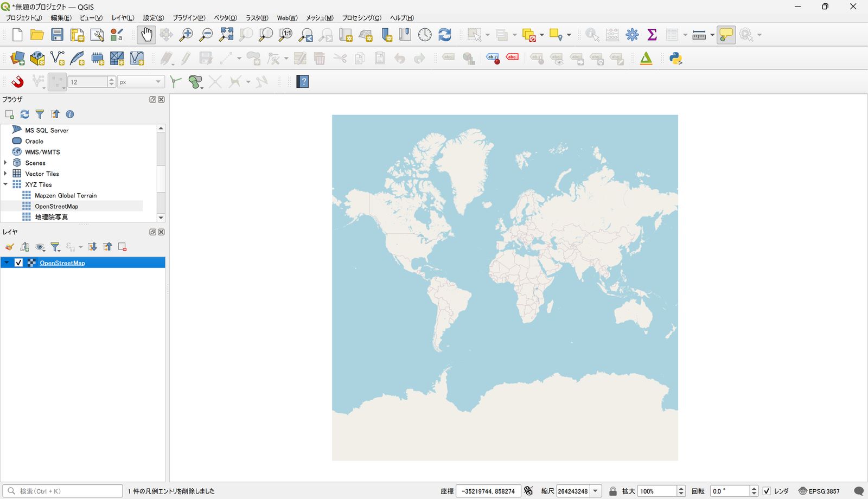The width and height of the screenshot is (868, 499).
Task: Click the Zoom In magnifier tool
Action: (x=186, y=35)
